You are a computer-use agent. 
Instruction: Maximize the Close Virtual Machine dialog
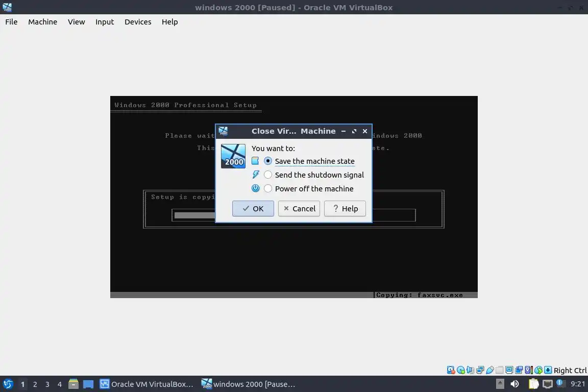coord(354,131)
